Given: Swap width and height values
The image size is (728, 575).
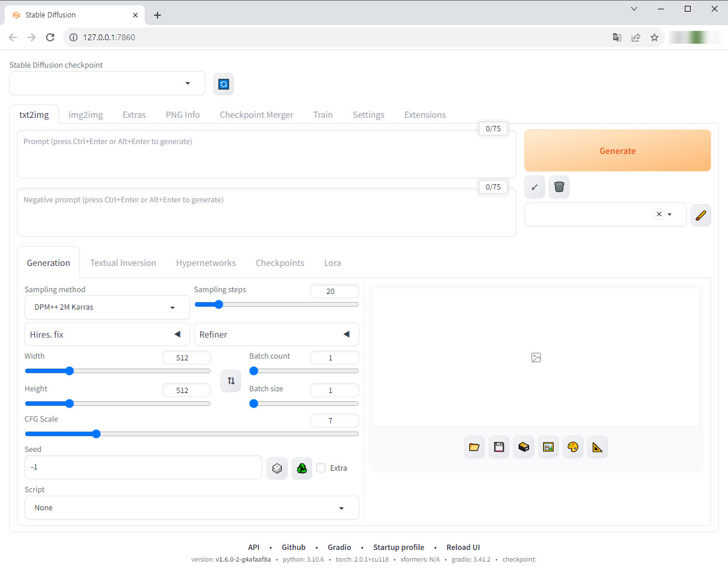Looking at the screenshot, I should 231,381.
